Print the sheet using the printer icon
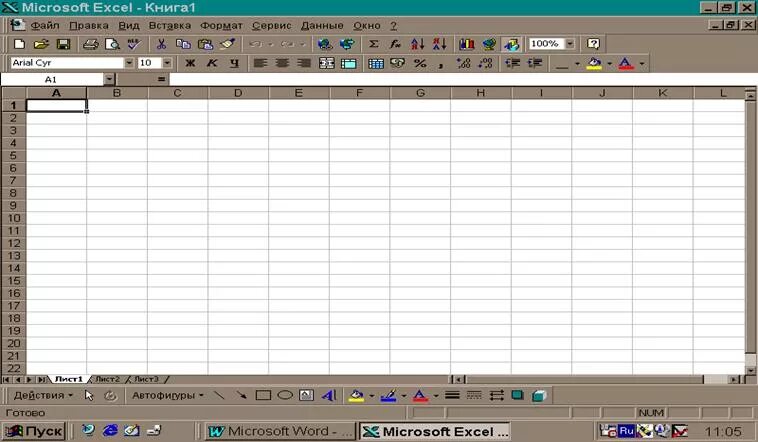 tap(90, 44)
